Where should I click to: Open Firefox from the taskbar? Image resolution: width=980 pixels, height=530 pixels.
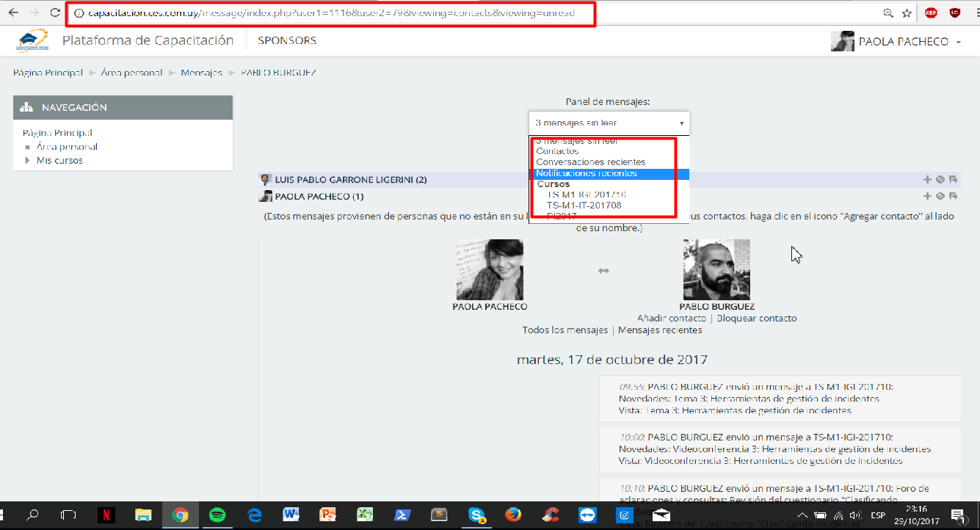(512, 515)
